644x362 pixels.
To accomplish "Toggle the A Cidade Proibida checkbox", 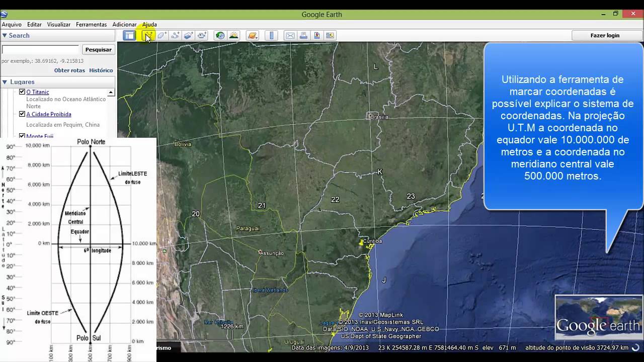I will pos(22,114).
